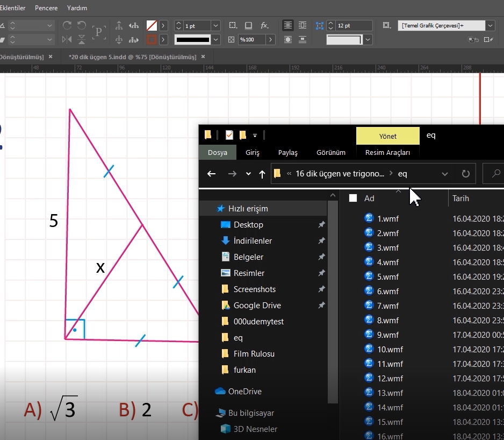Open the effects (fx) menu icon

coord(264,25)
